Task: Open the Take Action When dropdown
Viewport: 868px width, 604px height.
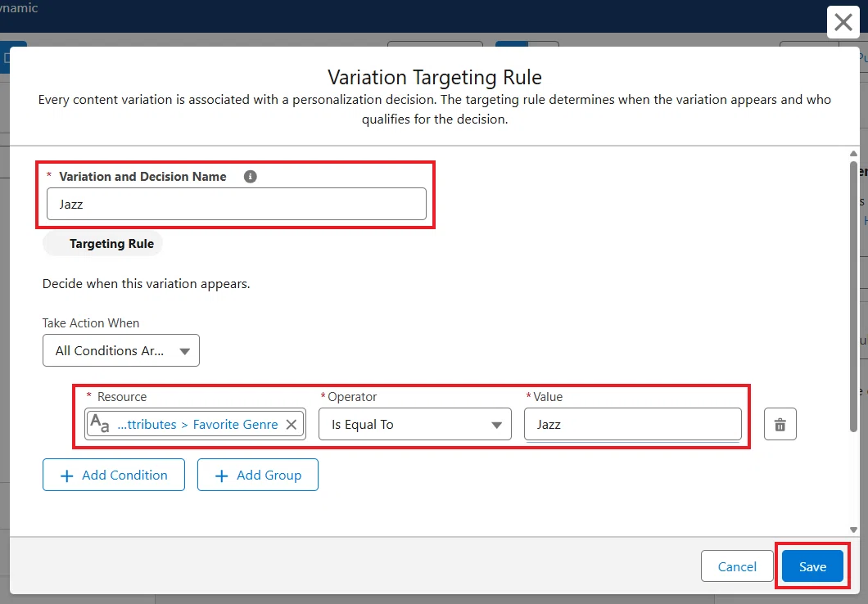Action: point(120,350)
